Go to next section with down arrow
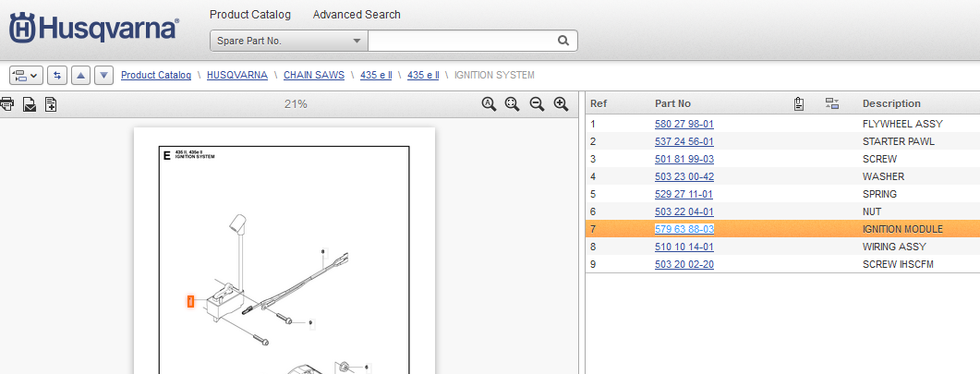The width and height of the screenshot is (980, 374). point(103,76)
